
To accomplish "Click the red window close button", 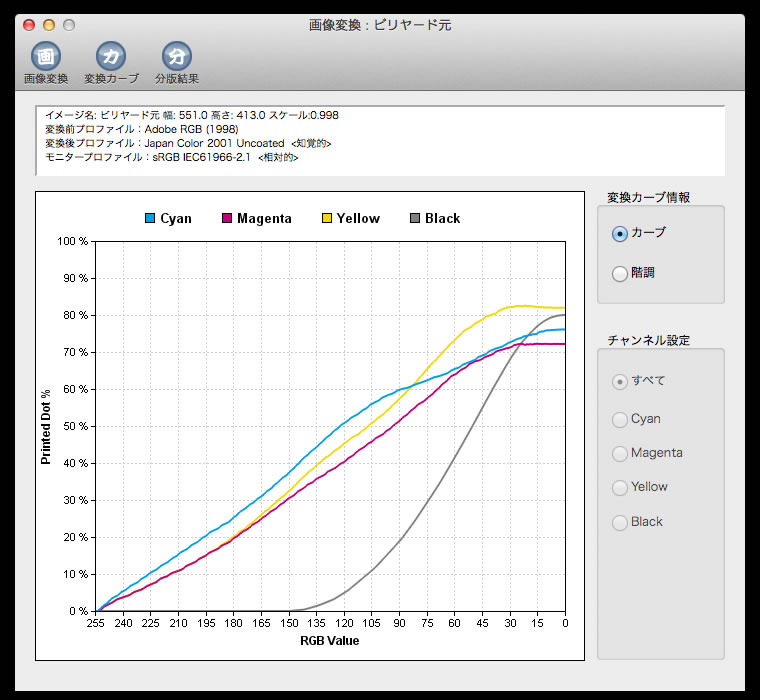I will click(x=29, y=25).
